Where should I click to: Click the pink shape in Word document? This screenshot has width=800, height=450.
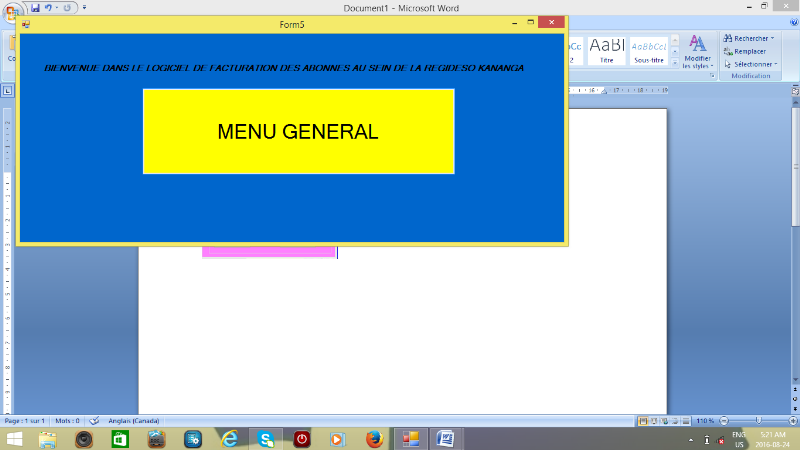[269, 251]
